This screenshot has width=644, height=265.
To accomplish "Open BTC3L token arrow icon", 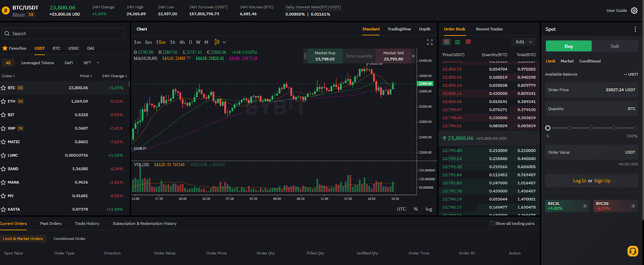I will 585,206.
